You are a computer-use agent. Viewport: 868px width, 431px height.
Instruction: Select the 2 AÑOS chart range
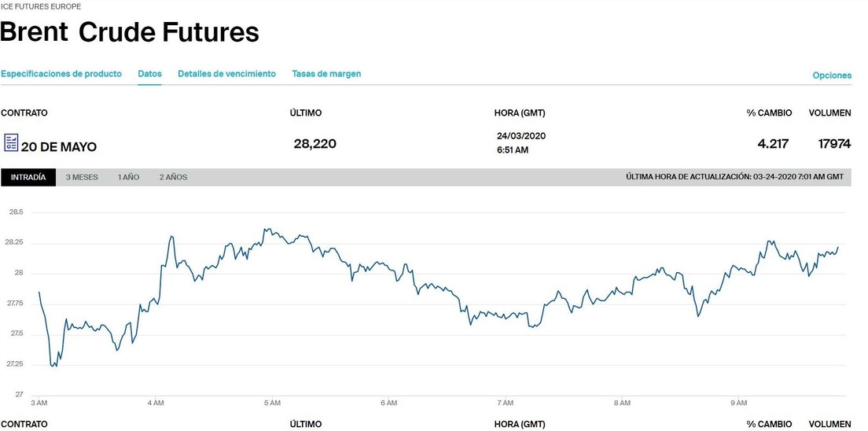(173, 177)
